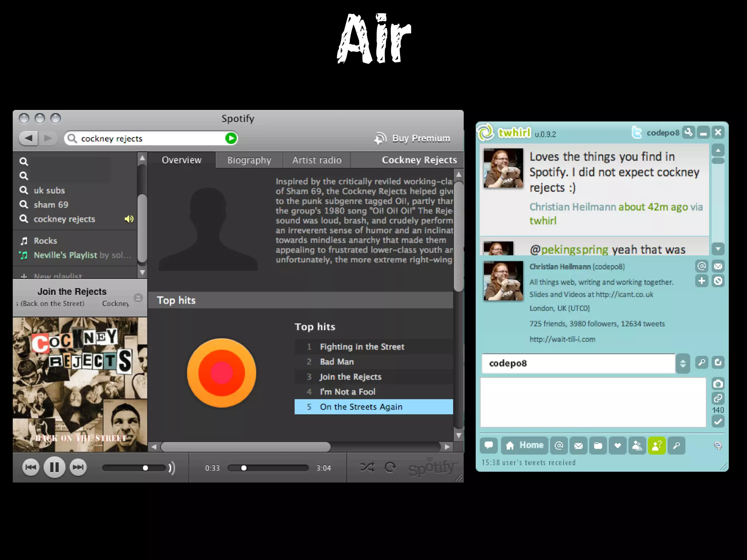This screenshot has width=747, height=560.
Task: Click the speaker icon beside 'cockney rejects' in the sidebar
Action: point(129,219)
